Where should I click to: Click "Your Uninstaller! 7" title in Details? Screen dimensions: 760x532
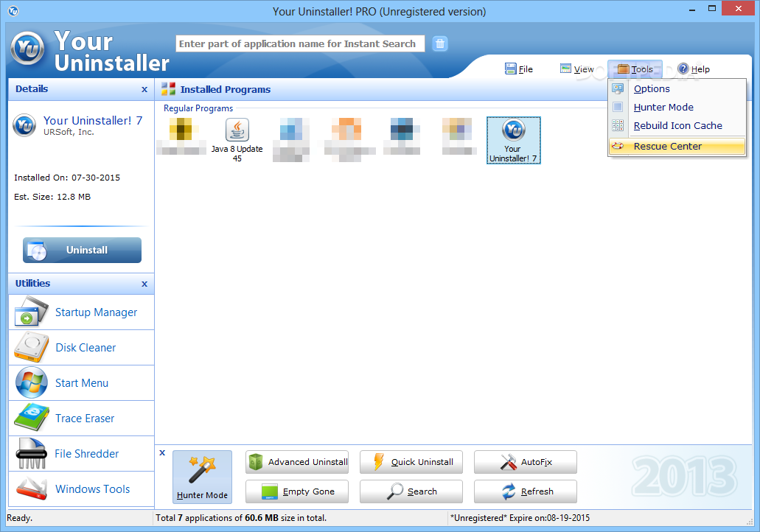93,120
